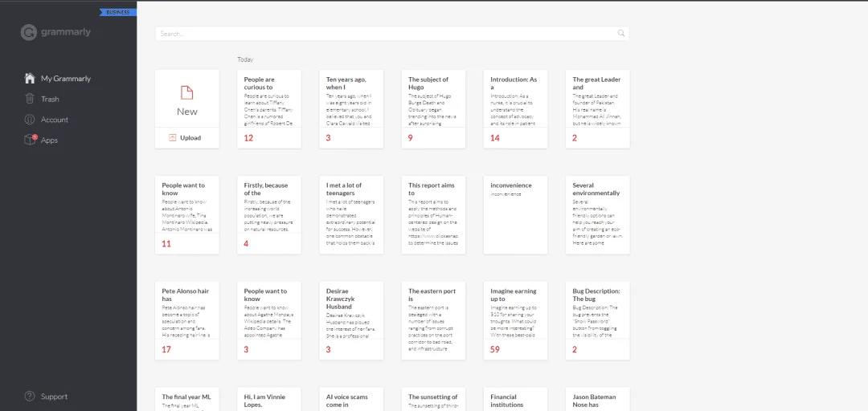Open 'The subject of Hugo' document

pos(433,109)
